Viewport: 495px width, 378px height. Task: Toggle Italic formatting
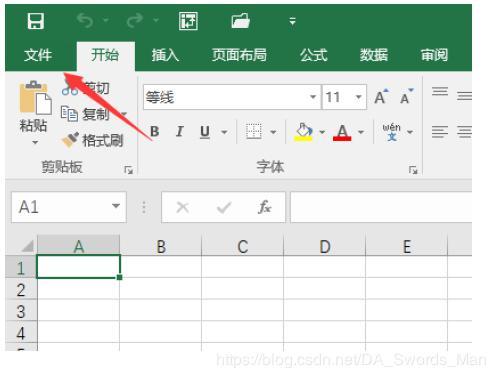(x=180, y=132)
